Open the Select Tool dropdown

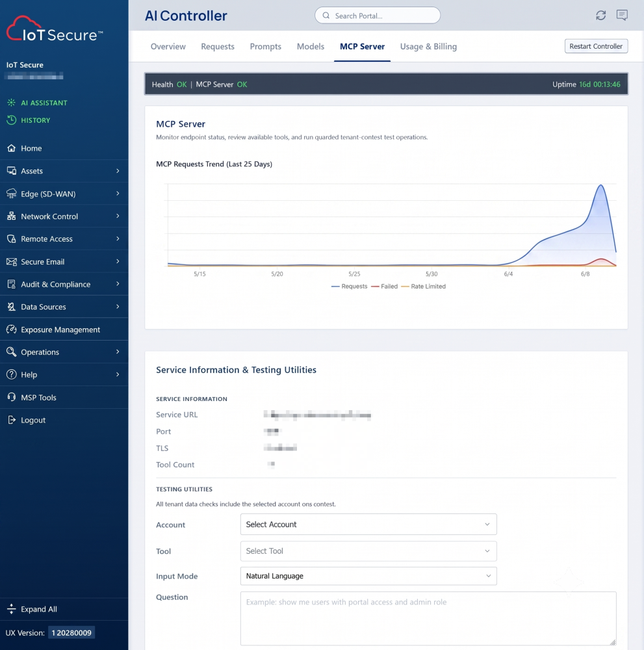pyautogui.click(x=368, y=551)
